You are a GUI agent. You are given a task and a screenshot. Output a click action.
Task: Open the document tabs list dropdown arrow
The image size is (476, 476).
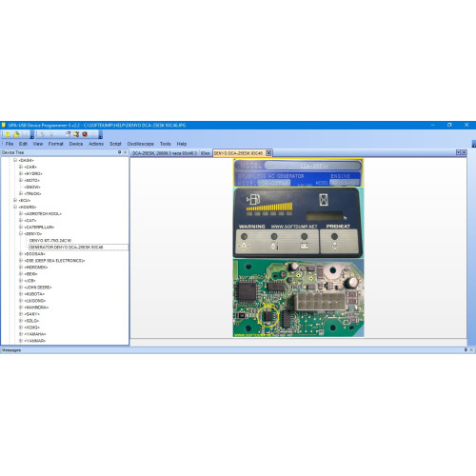[458, 152]
